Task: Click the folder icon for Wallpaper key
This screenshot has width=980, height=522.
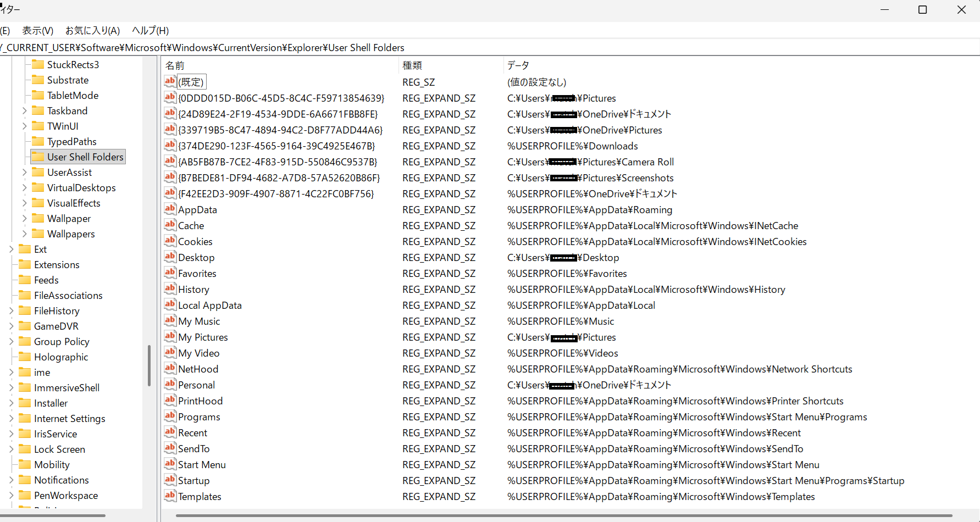Action: (x=38, y=218)
